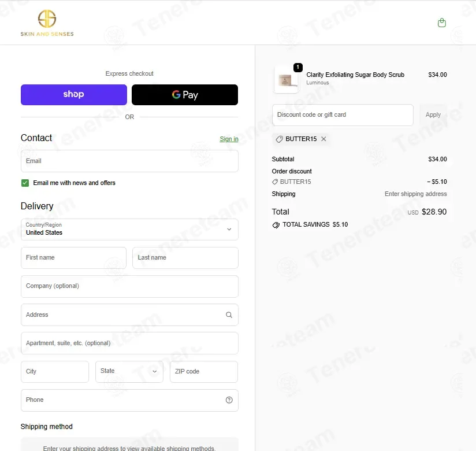Open the State dropdown
The width and height of the screenshot is (476, 451).
tap(129, 371)
